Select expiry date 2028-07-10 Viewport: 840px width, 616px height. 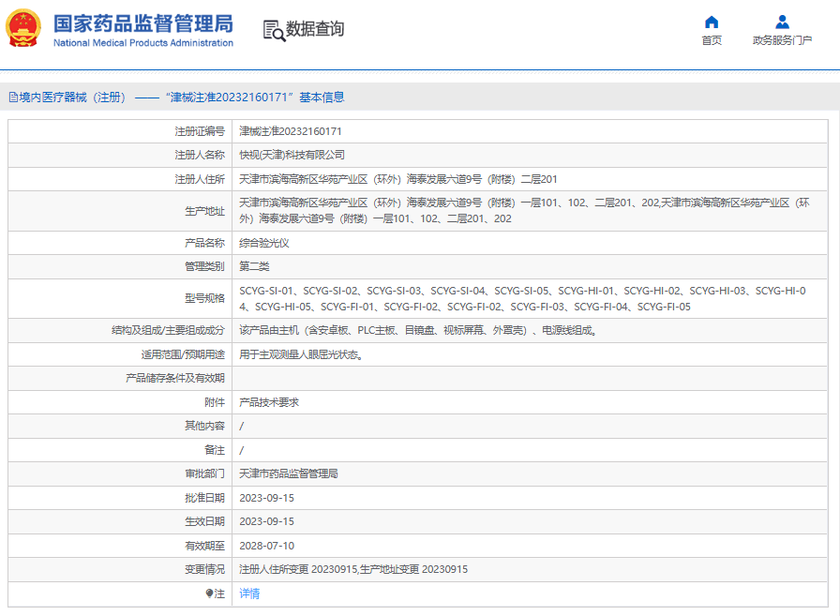[x=267, y=546]
